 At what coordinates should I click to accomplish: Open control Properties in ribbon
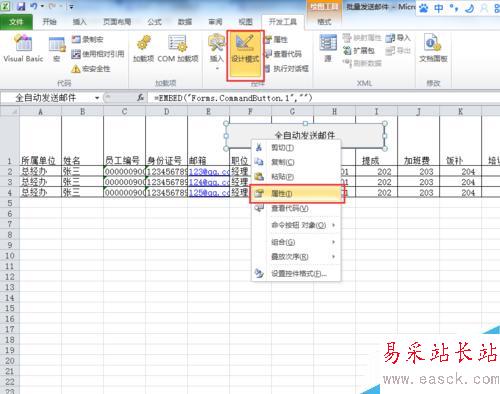[x=276, y=39]
